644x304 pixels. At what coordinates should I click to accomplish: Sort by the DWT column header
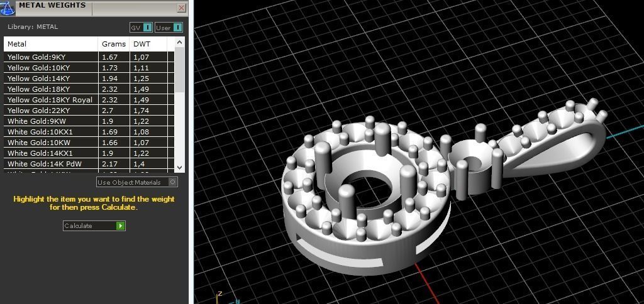(x=148, y=44)
